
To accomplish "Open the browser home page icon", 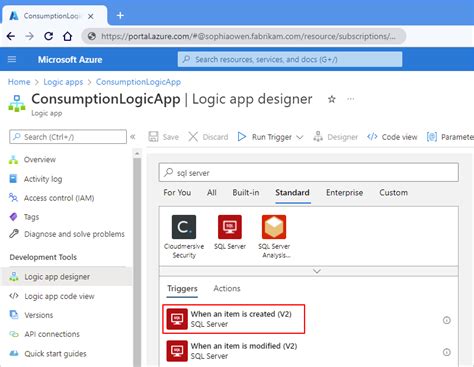I will (68, 36).
